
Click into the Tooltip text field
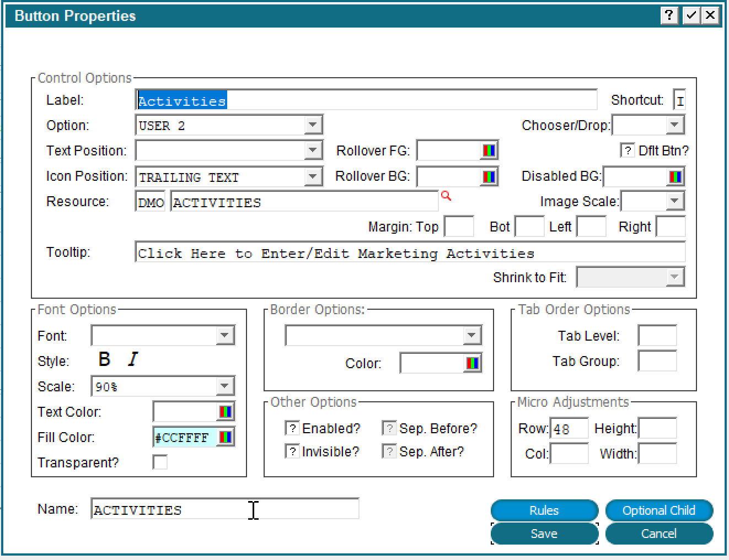[409, 253]
